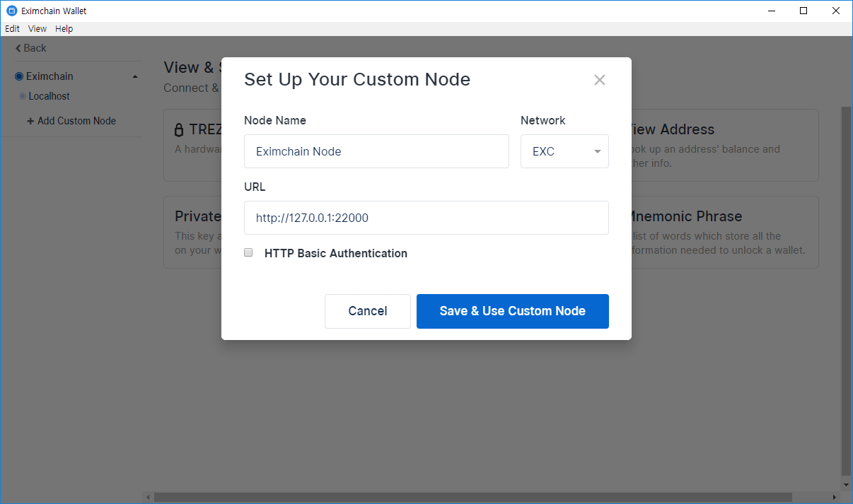Click the Node Name input field
The image size is (853, 504).
tap(376, 151)
